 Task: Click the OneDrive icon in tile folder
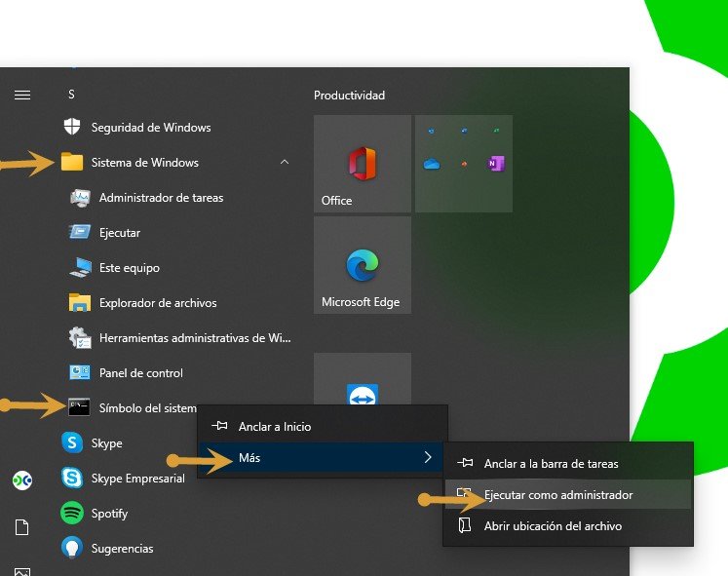tap(432, 164)
